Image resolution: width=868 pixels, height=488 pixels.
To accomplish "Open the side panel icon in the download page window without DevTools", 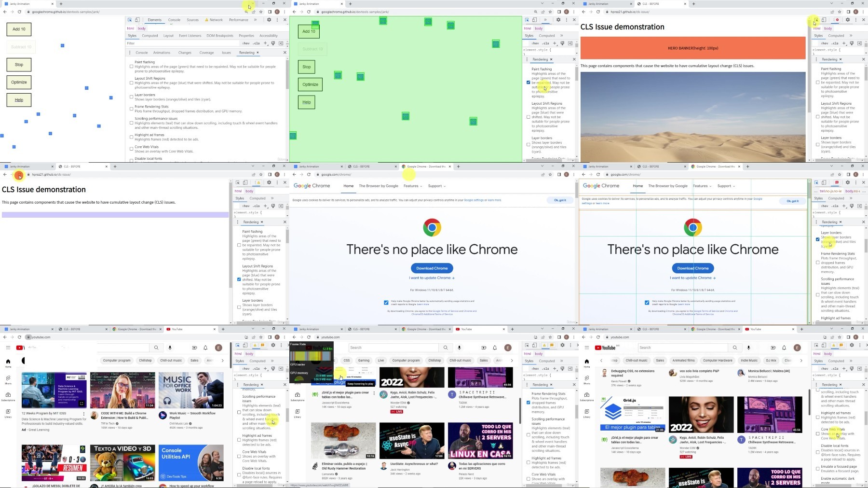I will [x=559, y=174].
